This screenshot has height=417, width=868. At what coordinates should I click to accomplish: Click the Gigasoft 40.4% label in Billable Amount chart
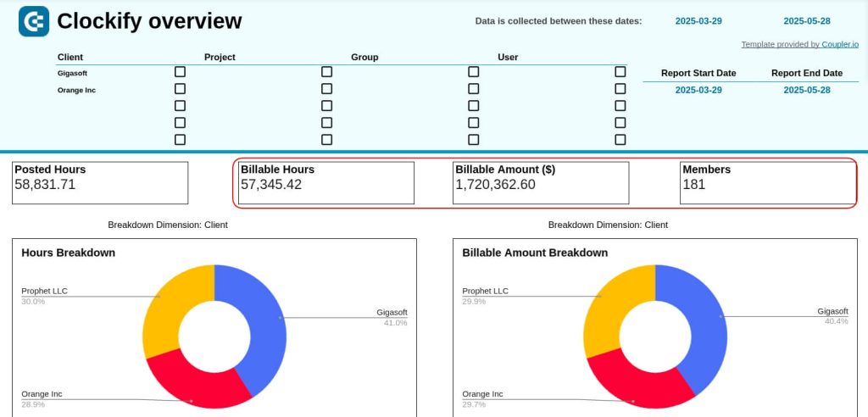point(833,316)
